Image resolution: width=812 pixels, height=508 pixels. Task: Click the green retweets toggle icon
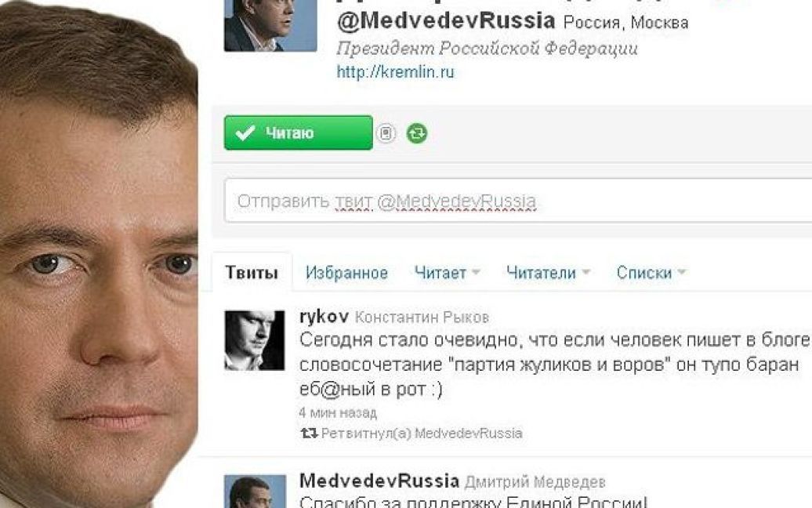417,133
